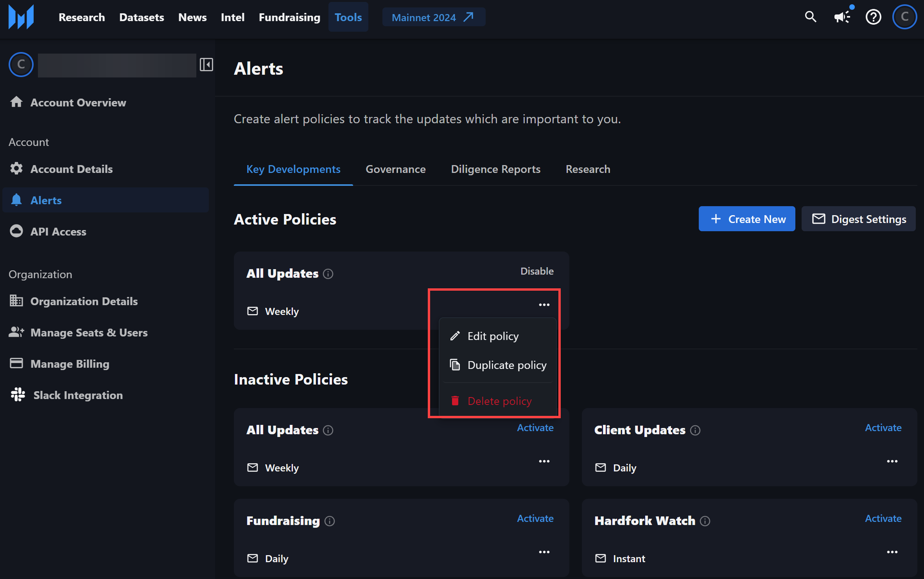Open options menu for Client Updates
Viewport: 924px width, 579px height.
[892, 461]
